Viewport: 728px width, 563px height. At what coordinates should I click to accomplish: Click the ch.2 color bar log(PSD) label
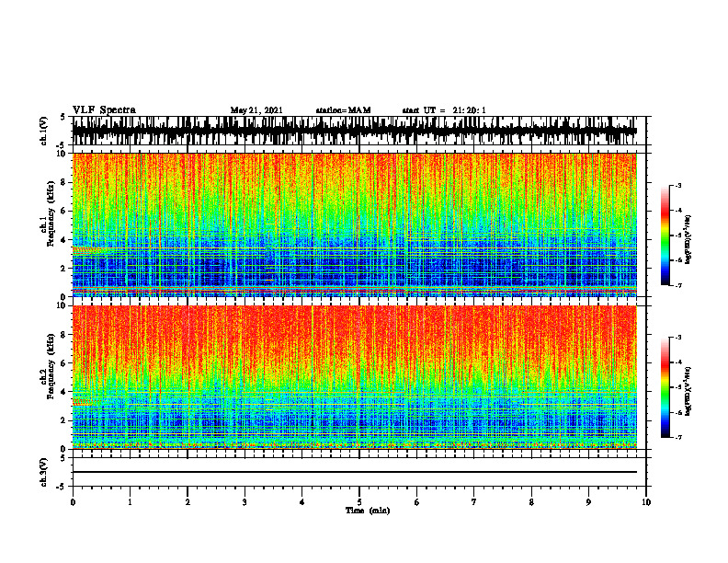(x=688, y=391)
